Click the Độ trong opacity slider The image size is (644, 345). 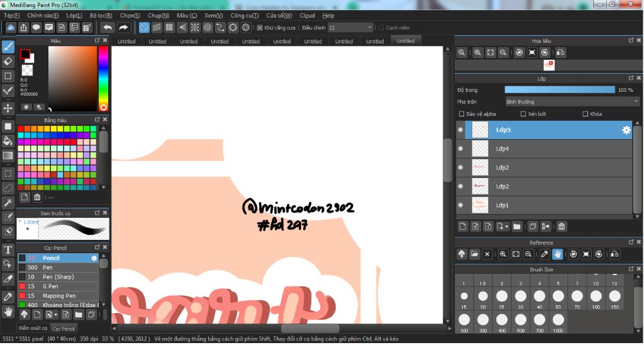(x=560, y=90)
